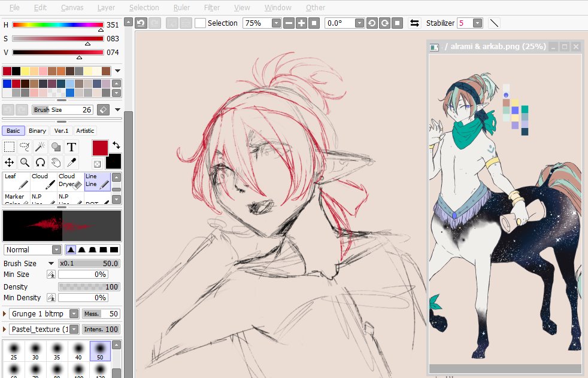Viewport: 588px width, 378px height.
Task: Open the Filter menu
Action: coord(212,8)
